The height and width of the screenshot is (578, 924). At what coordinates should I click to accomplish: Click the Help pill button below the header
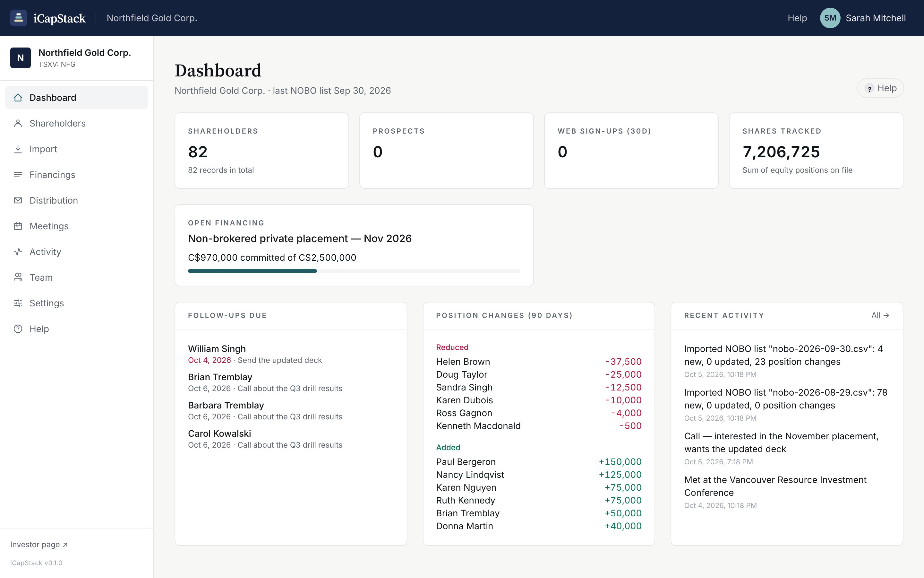tap(880, 88)
